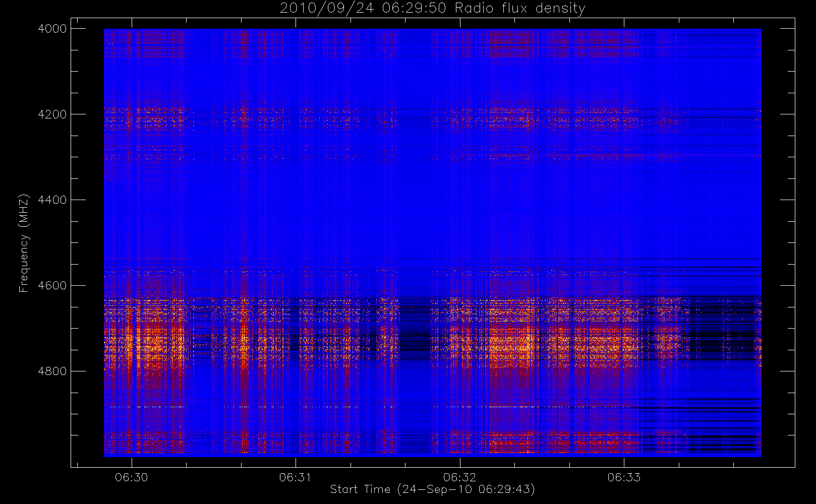Click the 4000 frequency tick label
This screenshot has width=816, height=504.
click(x=52, y=29)
